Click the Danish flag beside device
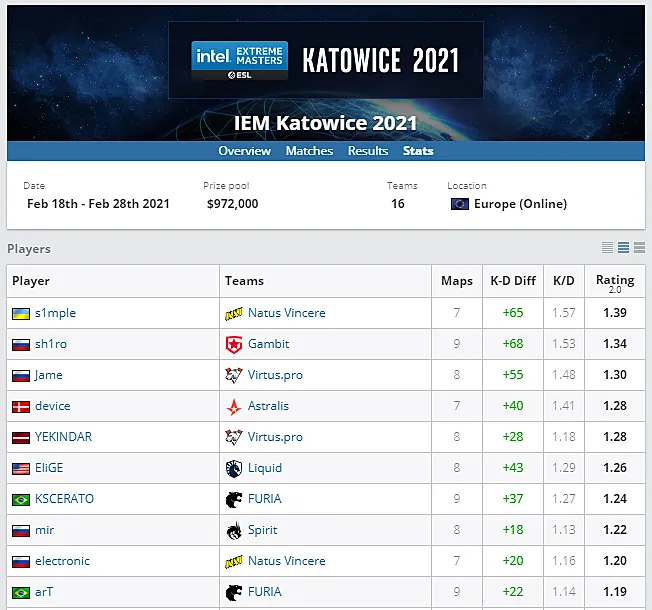652x610 pixels. coord(21,407)
